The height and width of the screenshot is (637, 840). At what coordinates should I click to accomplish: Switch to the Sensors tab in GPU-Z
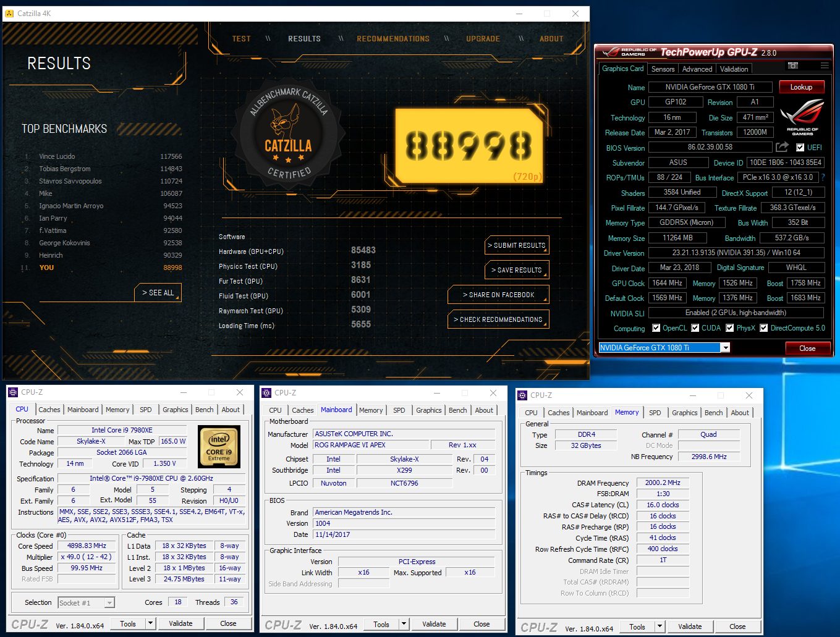coord(663,69)
